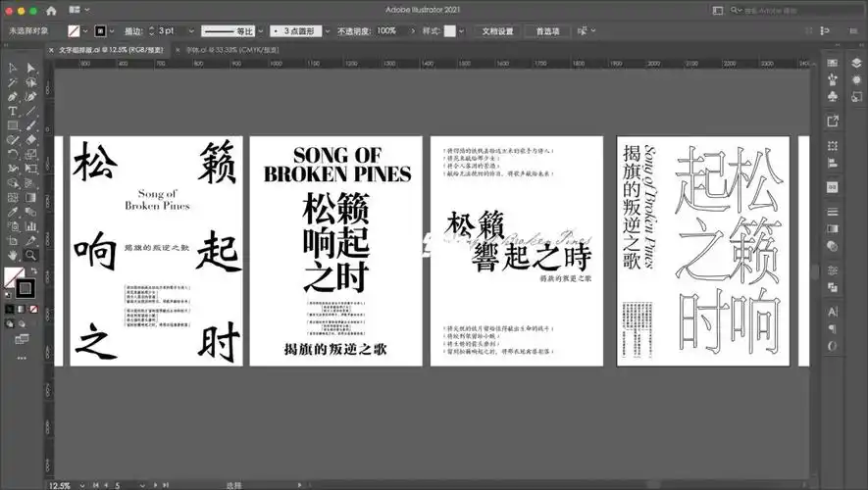Choose the Rotate tool
Screen dimensions: 868x490
click(x=12, y=154)
